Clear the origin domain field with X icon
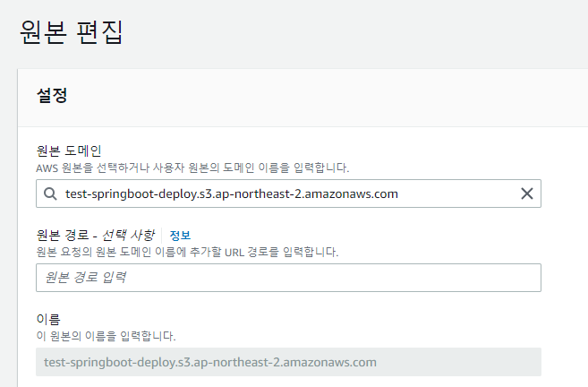 [x=527, y=193]
